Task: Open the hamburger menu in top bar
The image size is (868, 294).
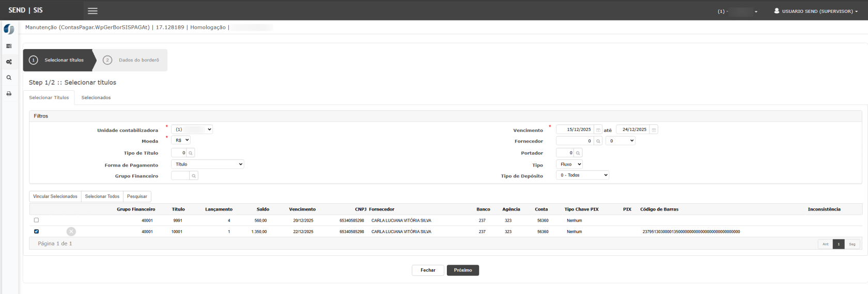Action: (92, 11)
